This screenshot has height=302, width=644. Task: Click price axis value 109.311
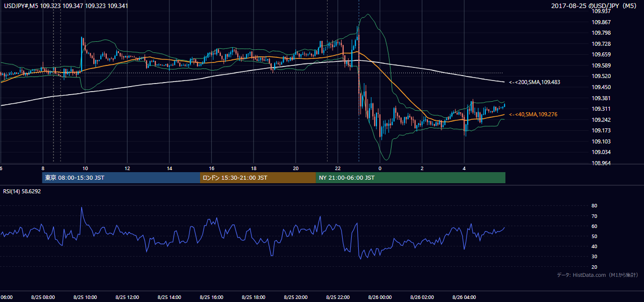pos(601,109)
